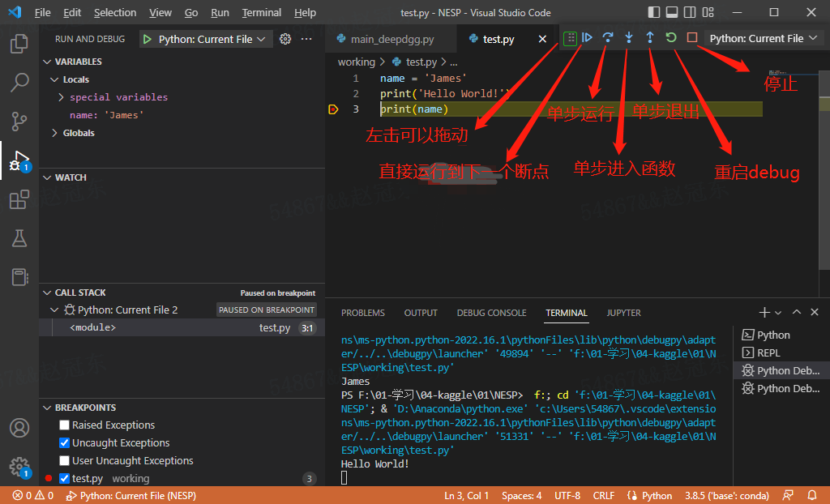The image size is (830, 504).
Task: Click the green Restart debug button
Action: [671, 37]
